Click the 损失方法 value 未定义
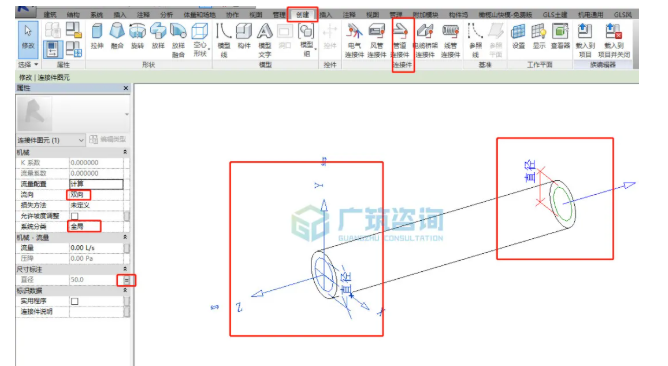The width and height of the screenshot is (668, 366). click(96, 205)
